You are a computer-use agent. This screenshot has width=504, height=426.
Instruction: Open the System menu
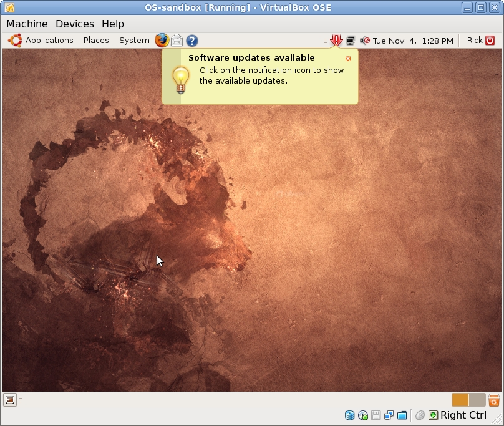pyautogui.click(x=134, y=41)
